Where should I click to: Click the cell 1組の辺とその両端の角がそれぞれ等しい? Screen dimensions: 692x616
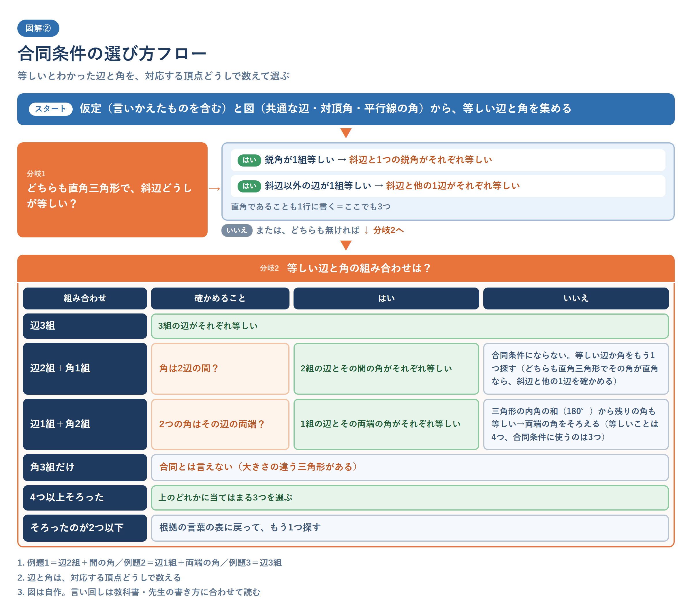(386, 424)
